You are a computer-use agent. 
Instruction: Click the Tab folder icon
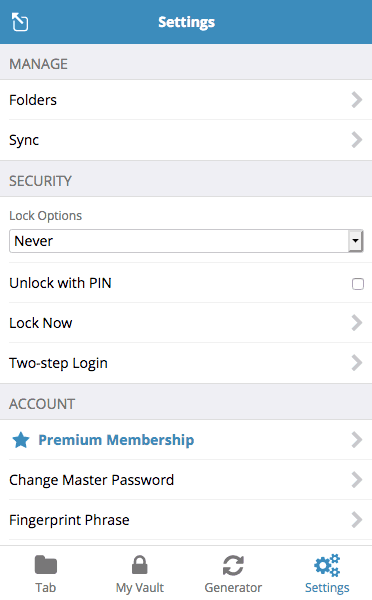[46, 565]
